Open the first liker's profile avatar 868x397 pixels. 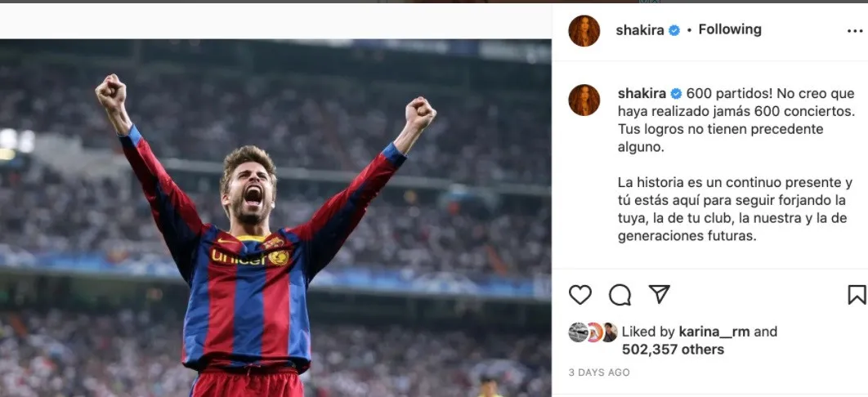(578, 332)
